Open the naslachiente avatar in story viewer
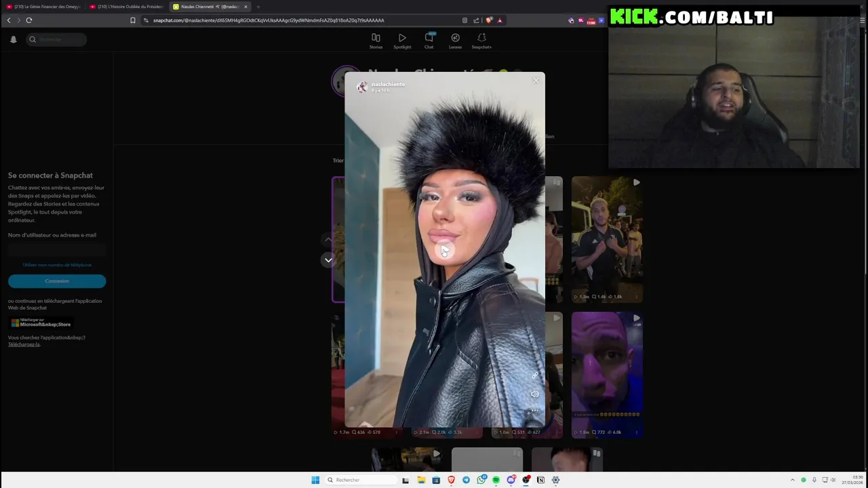868x488 pixels. pos(362,87)
